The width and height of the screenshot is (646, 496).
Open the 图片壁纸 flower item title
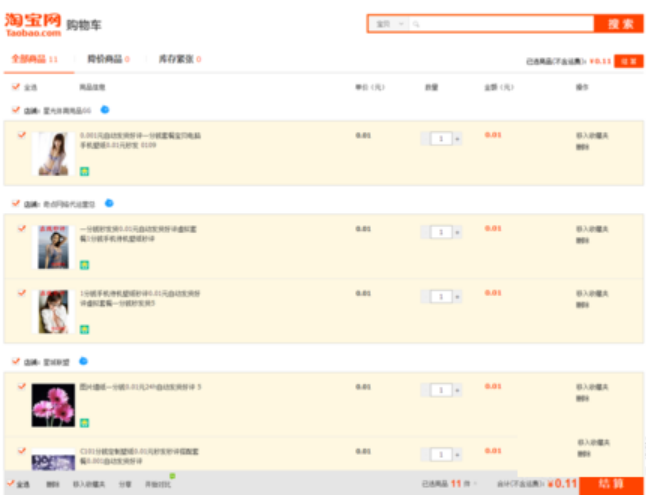click(140, 387)
